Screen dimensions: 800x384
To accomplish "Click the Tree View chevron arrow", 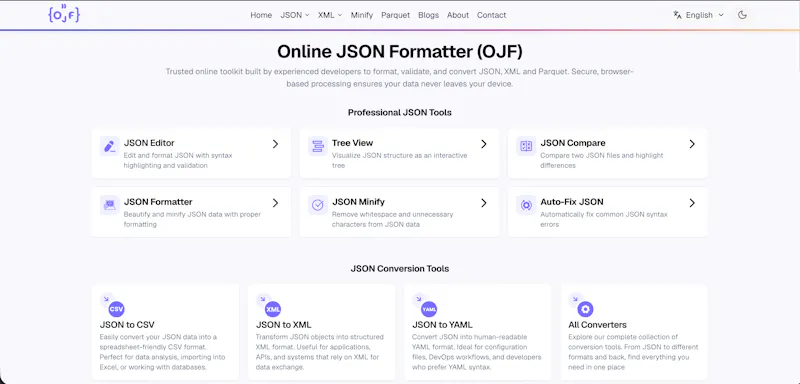I will pos(484,144).
